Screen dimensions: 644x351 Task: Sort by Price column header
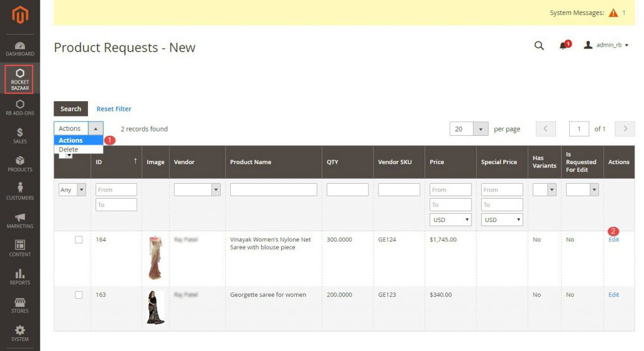(436, 162)
